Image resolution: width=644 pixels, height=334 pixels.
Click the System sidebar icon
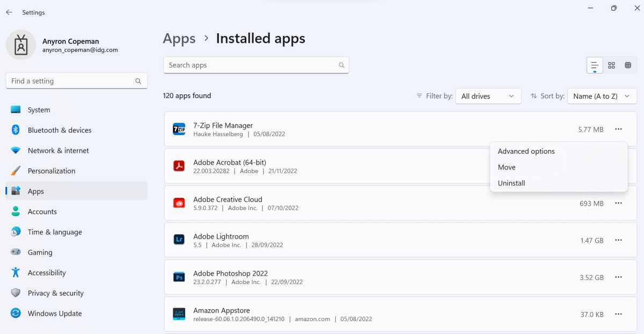pyautogui.click(x=16, y=110)
